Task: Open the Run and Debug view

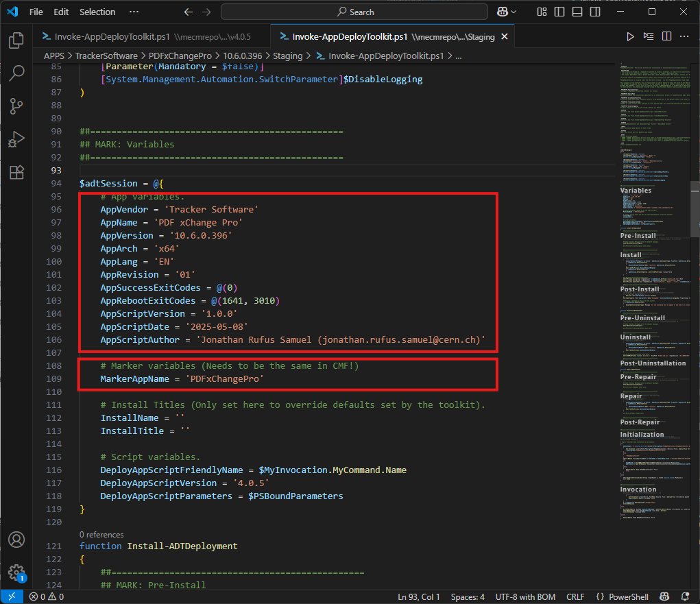Action: (x=16, y=139)
